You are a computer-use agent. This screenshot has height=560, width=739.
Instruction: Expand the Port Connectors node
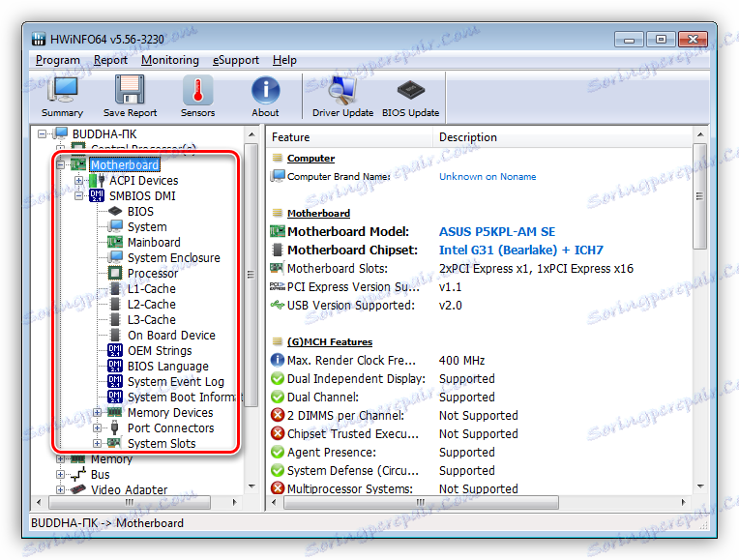[97, 428]
